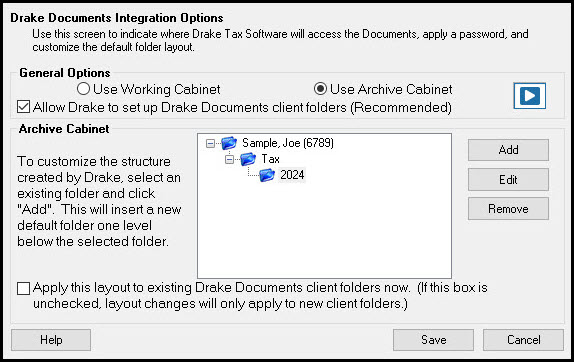Click the Add button
This screenshot has height=362, width=574.
pyautogui.click(x=508, y=150)
